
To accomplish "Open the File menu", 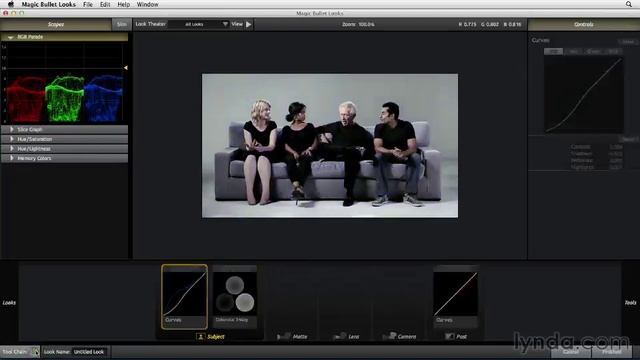I will (88, 4).
